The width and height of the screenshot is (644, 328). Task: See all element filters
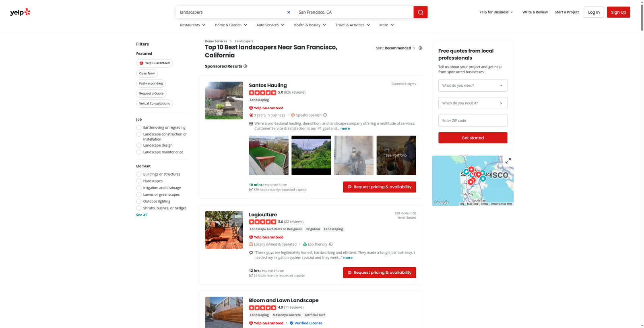[142, 215]
